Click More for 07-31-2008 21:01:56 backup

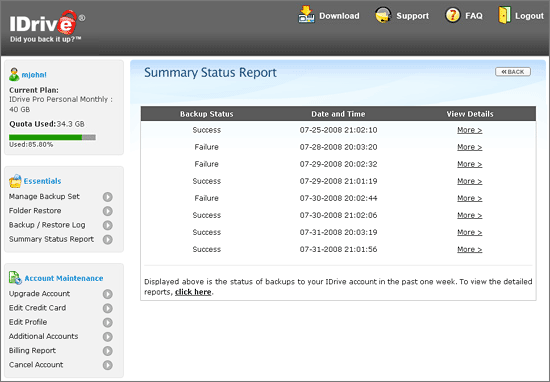click(470, 249)
